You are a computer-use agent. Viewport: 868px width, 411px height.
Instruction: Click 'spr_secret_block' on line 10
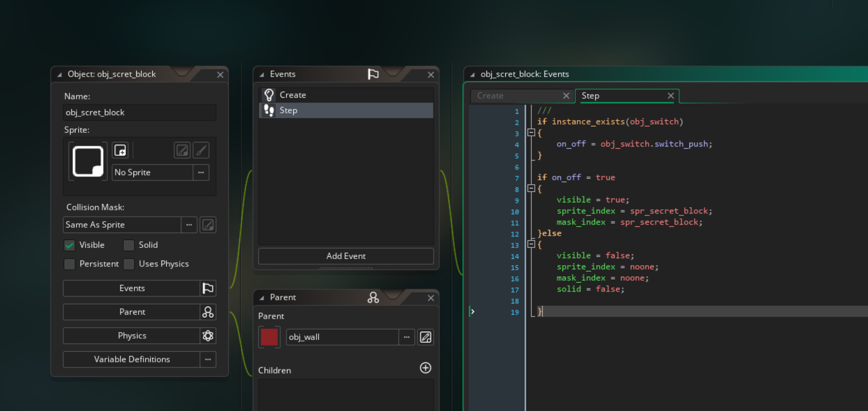pos(669,211)
